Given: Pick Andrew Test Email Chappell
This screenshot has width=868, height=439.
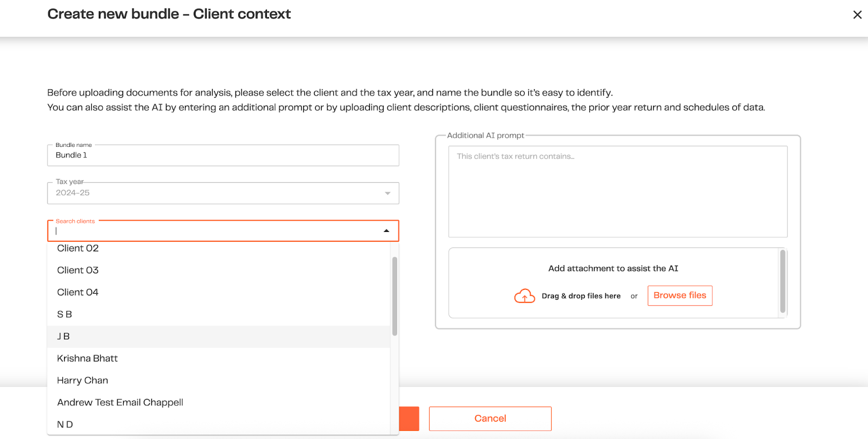Looking at the screenshot, I should pos(120,403).
